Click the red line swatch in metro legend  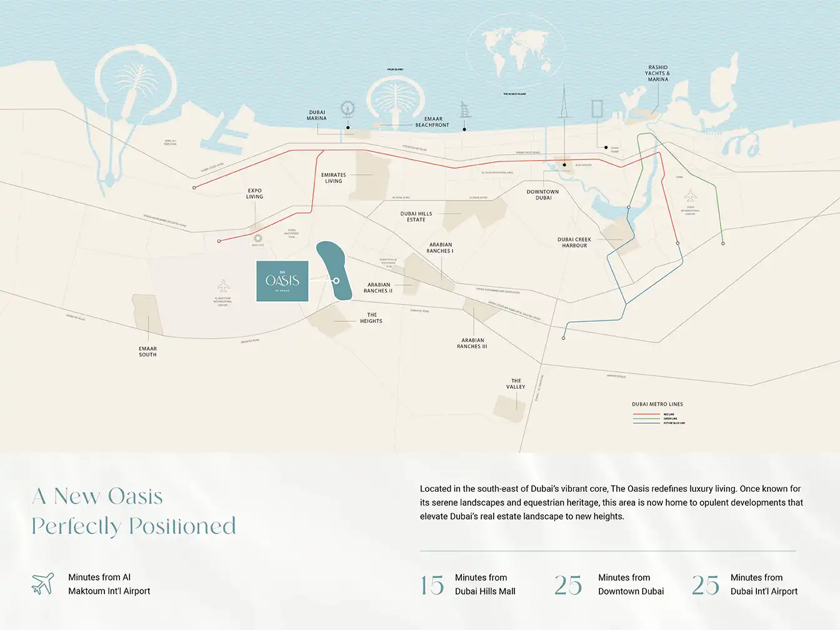pos(646,414)
